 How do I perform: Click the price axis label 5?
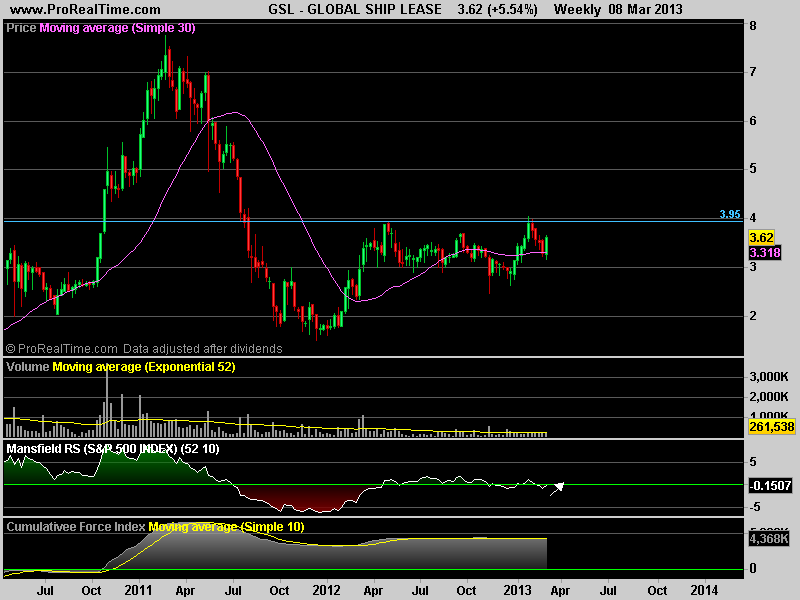point(753,169)
